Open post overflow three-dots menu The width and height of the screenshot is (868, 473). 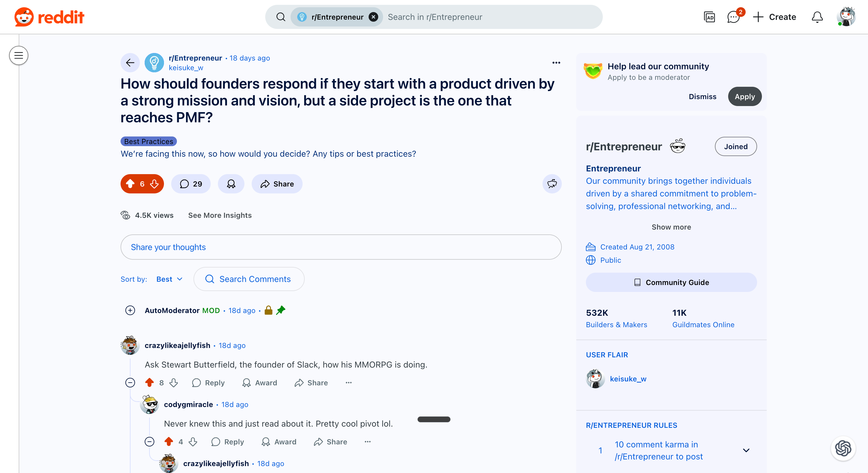tap(556, 63)
